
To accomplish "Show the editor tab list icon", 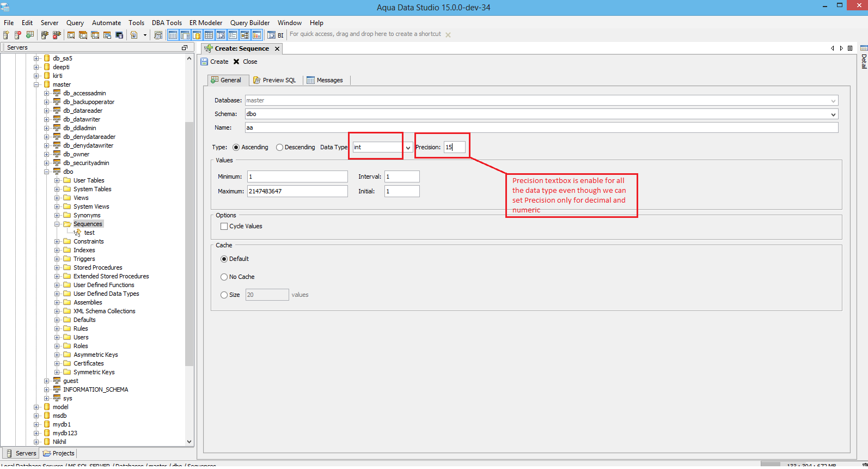I will coord(850,48).
